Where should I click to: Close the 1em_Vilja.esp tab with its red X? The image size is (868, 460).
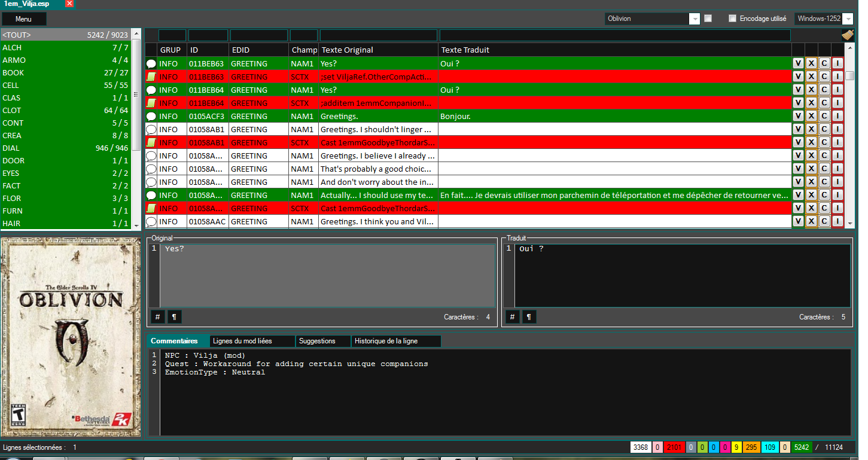coord(69,4)
